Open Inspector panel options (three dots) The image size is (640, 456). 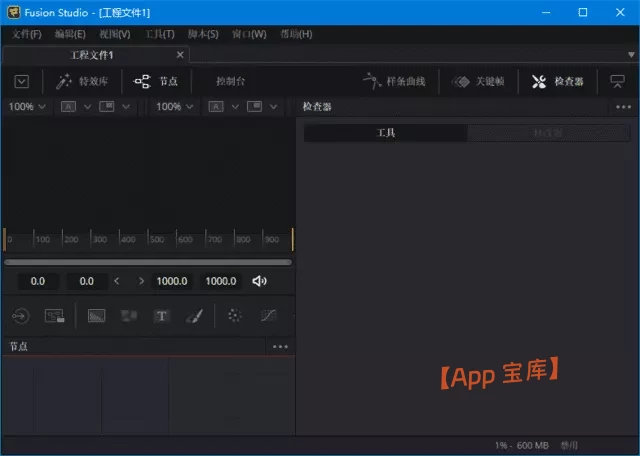click(623, 107)
